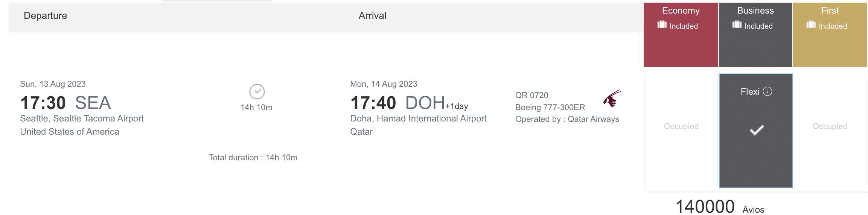Click the Departure column heading
The width and height of the screenshot is (868, 215).
[x=46, y=15]
